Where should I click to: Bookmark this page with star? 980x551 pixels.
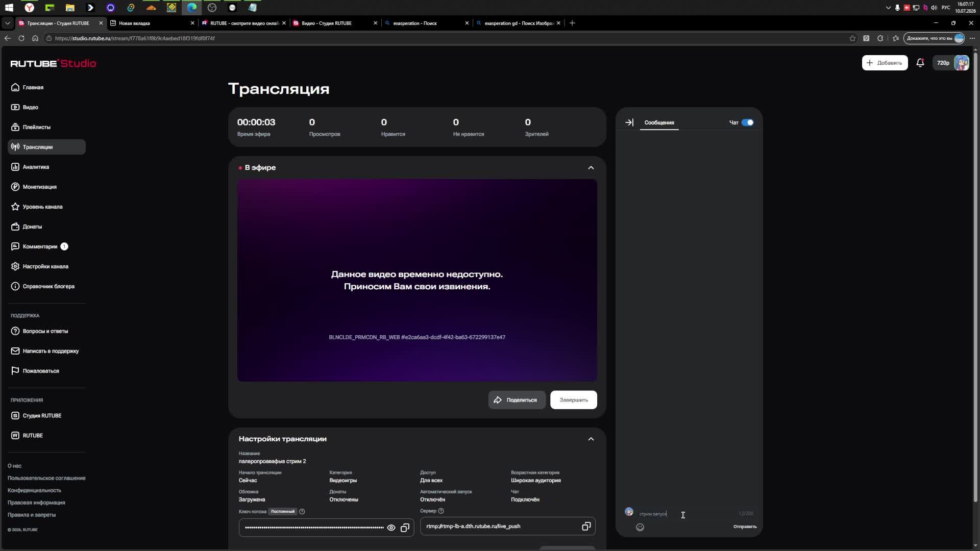click(852, 38)
